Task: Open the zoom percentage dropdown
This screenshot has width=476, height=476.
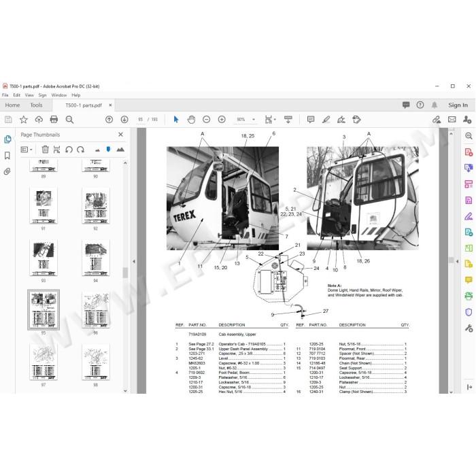Action: 254,120
